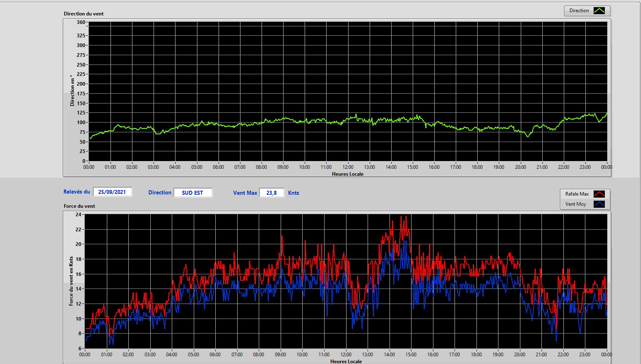Click the 6 value on force axis
Image resolution: width=641 pixels, height=364 pixels.
(80, 349)
